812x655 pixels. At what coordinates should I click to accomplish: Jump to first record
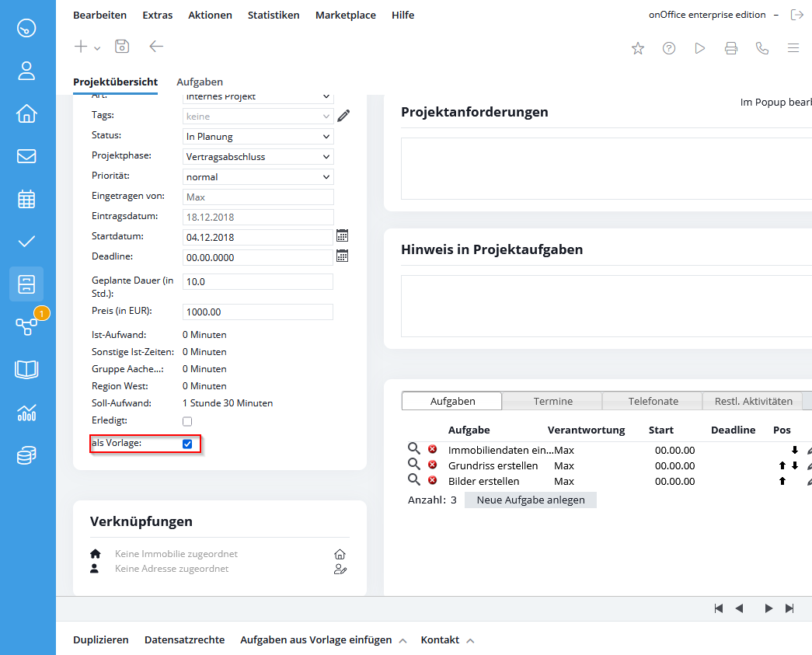coord(718,608)
